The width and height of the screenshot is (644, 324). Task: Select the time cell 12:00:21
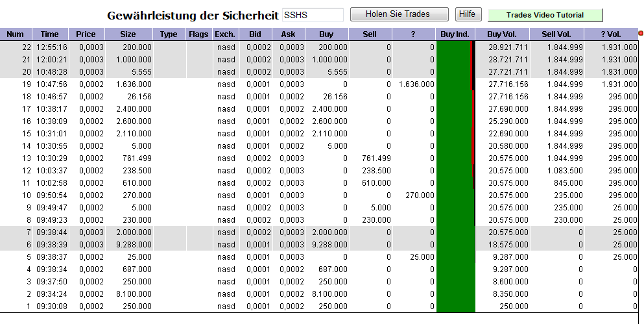[52, 60]
